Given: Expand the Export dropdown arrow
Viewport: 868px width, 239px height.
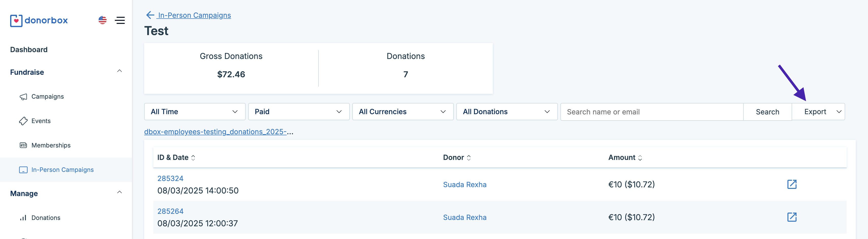Looking at the screenshot, I should coord(839,112).
